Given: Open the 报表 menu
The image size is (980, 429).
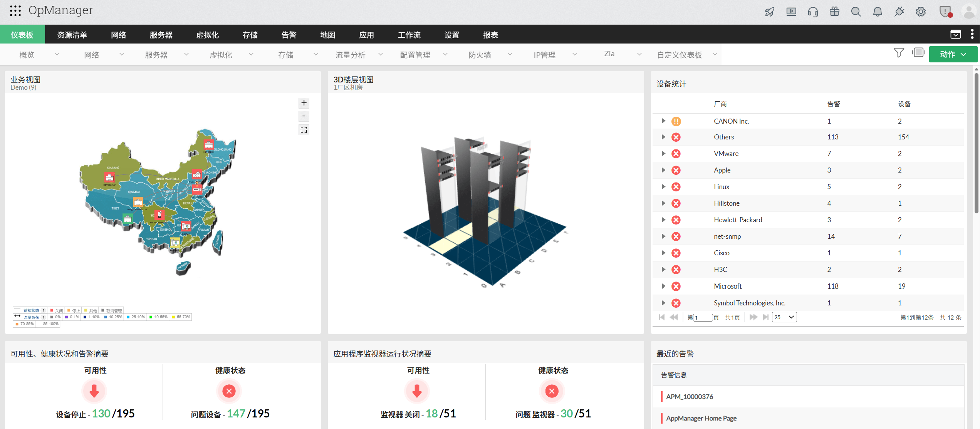Looking at the screenshot, I should click(x=490, y=35).
